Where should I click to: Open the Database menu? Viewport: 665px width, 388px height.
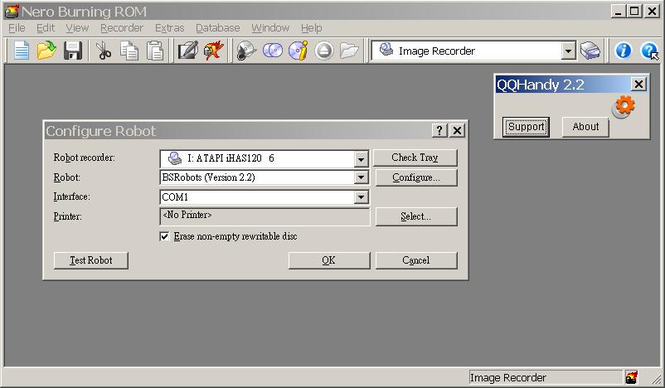point(218,28)
